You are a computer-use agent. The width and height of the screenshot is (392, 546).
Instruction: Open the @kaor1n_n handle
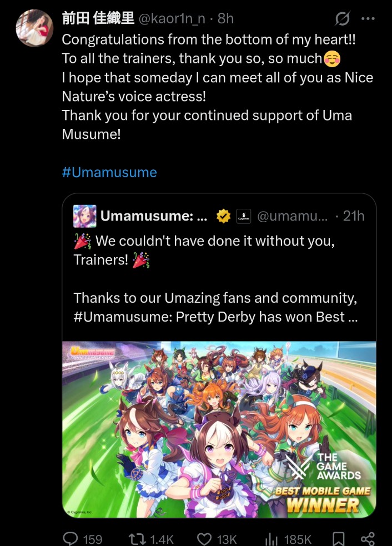(x=172, y=18)
